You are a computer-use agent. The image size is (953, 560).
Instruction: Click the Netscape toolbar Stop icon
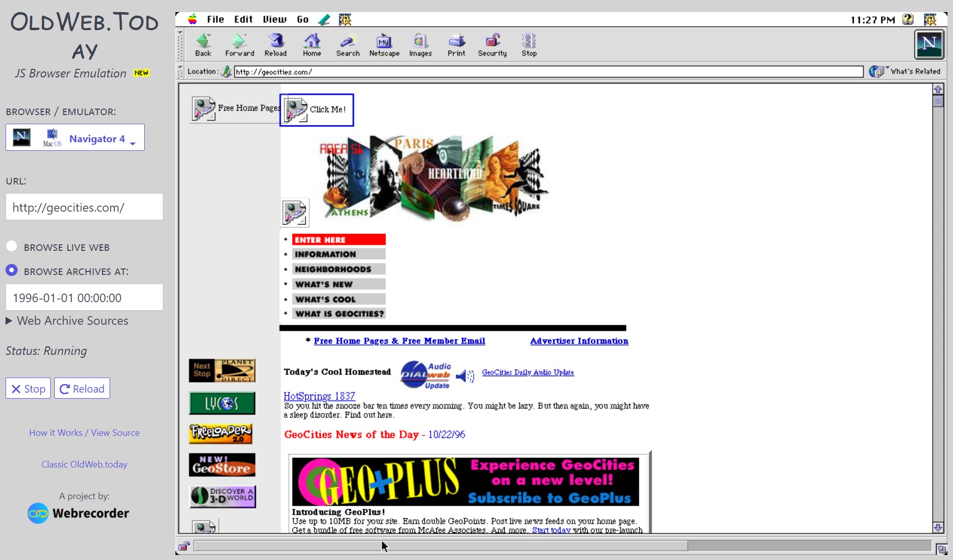click(529, 45)
